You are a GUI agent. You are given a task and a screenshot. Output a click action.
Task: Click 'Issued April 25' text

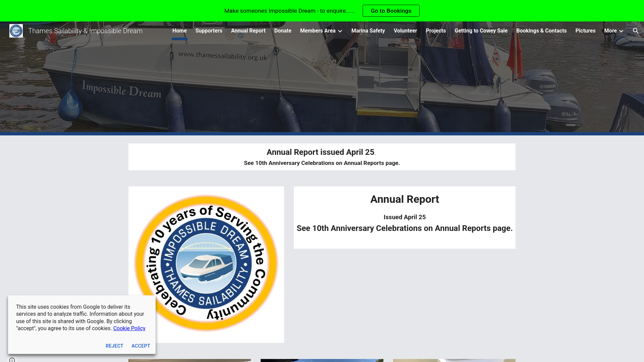click(405, 217)
